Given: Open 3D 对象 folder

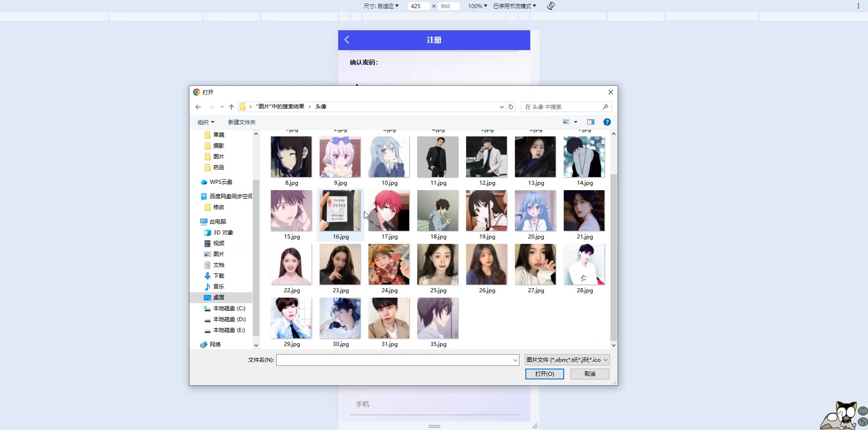Looking at the screenshot, I should tap(219, 233).
